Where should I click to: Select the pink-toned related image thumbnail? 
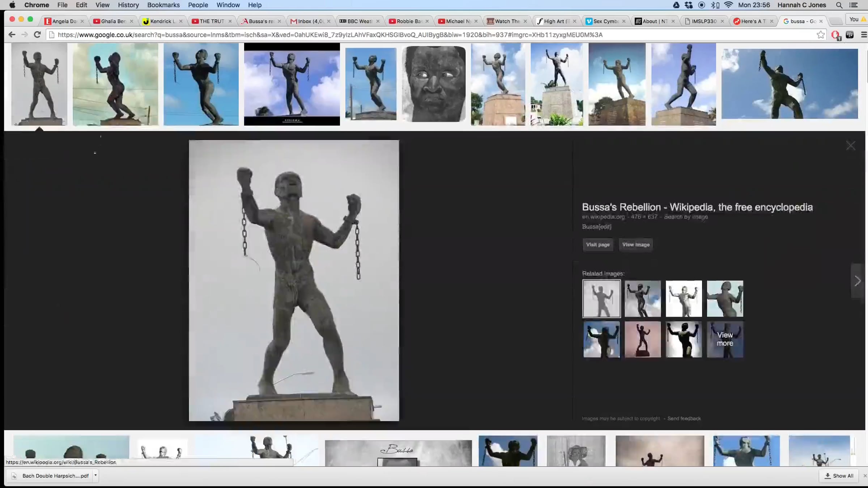[x=643, y=339]
